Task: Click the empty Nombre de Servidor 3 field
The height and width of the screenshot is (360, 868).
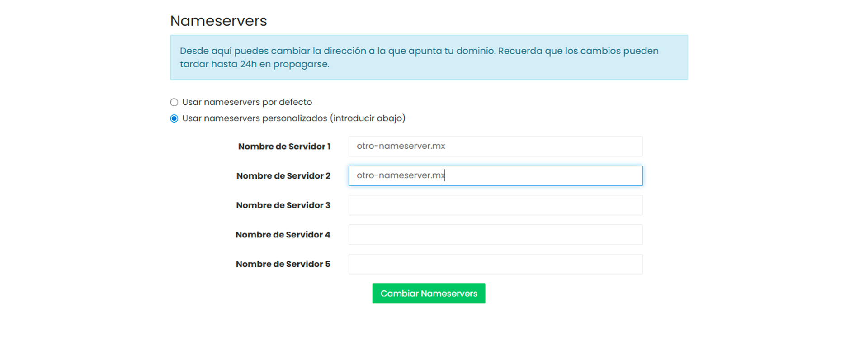Action: [x=495, y=205]
